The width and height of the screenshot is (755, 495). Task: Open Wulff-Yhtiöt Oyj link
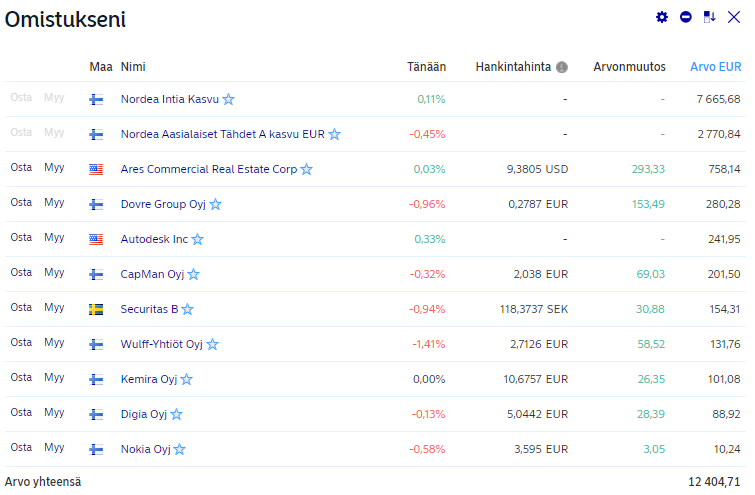pos(161,344)
